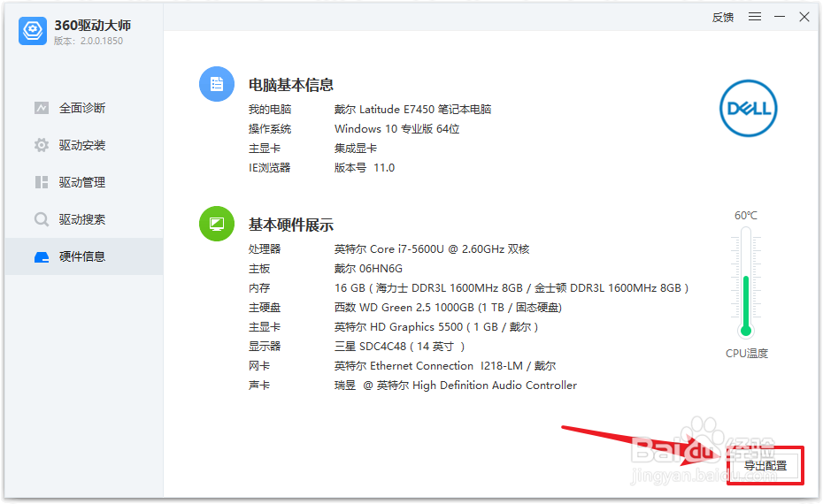Click the High Definition Audio Controller value
The image size is (823, 504).
point(456,385)
